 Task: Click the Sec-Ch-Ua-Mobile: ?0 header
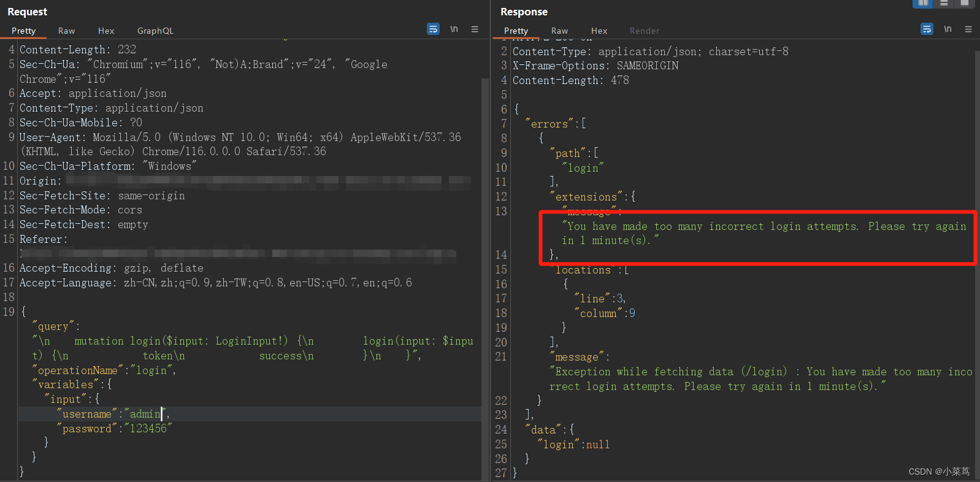tap(81, 123)
